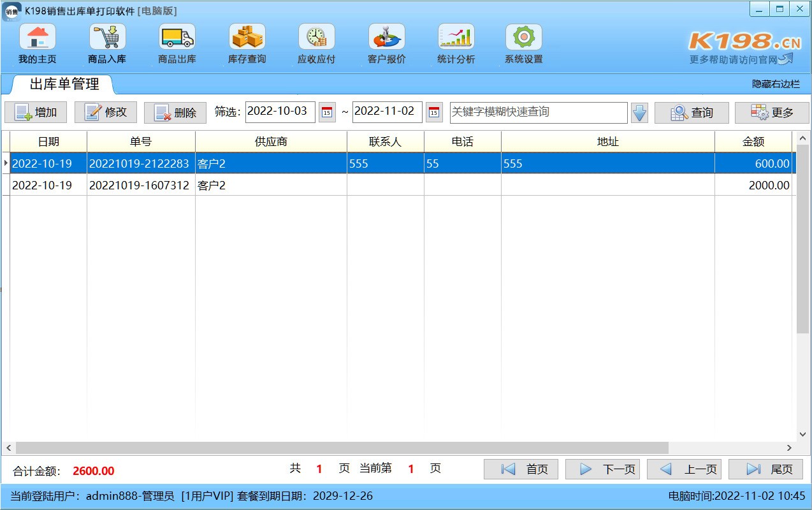
Task: Open 应收应付 clock icon
Action: coord(316,38)
